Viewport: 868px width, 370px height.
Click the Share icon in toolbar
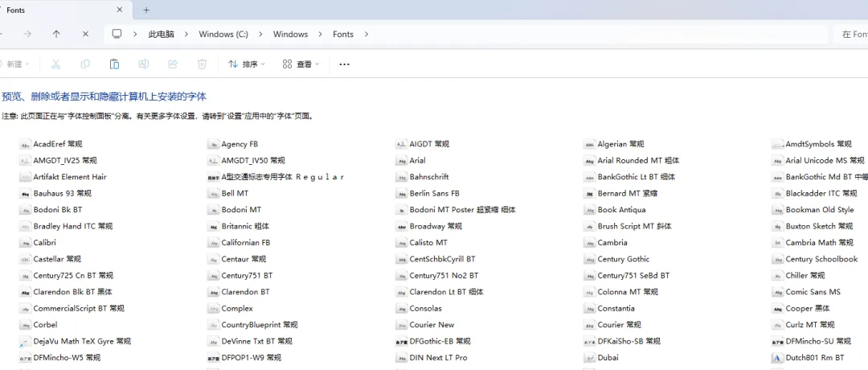tap(173, 64)
